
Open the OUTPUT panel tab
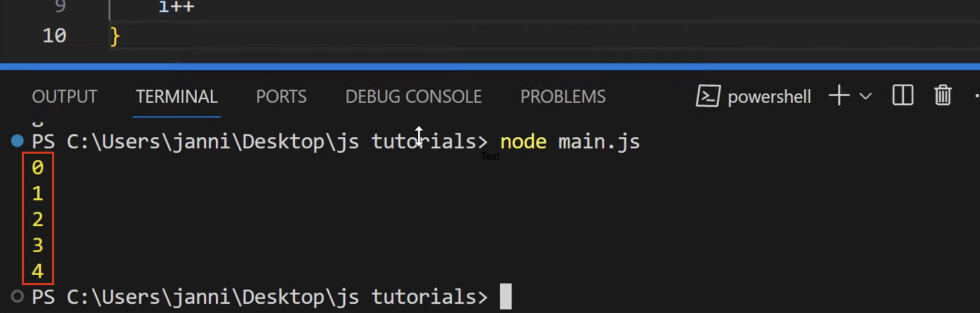(x=65, y=97)
